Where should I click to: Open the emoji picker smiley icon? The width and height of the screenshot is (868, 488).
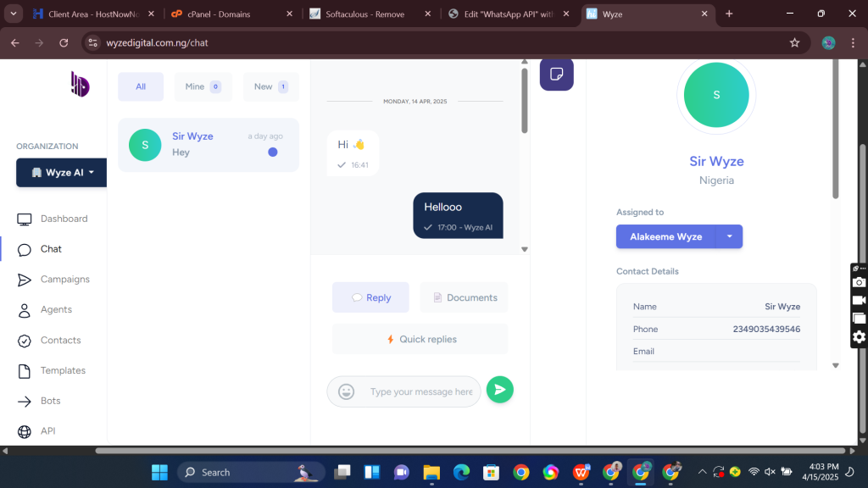[x=346, y=391]
